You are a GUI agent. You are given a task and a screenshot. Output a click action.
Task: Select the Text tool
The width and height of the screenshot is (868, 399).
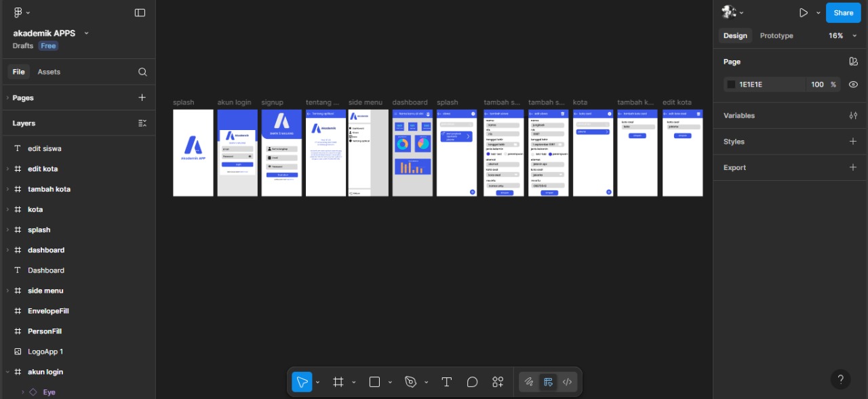tap(446, 382)
